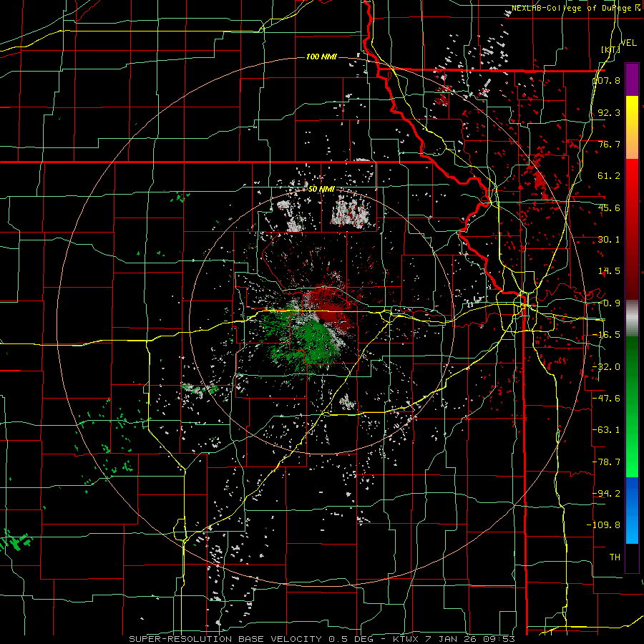644x644 pixels.
Task: Click the -109.8 value on velocity scale
Action: (x=604, y=525)
